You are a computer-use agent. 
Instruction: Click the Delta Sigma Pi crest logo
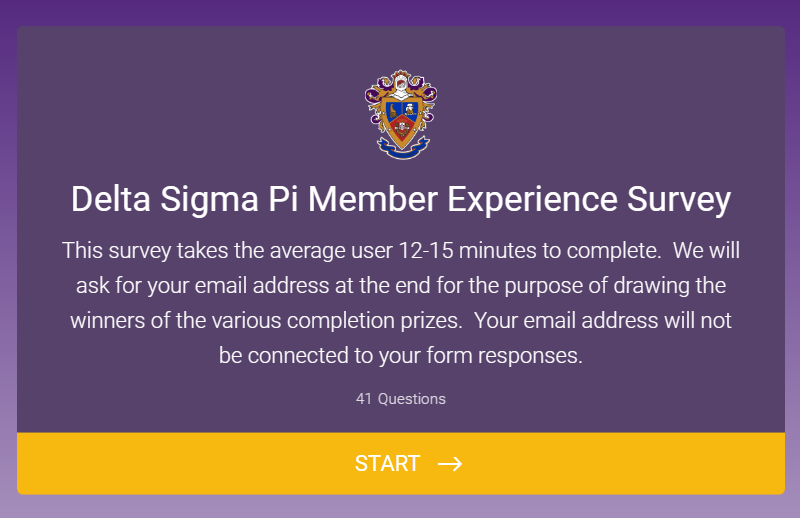(x=401, y=115)
